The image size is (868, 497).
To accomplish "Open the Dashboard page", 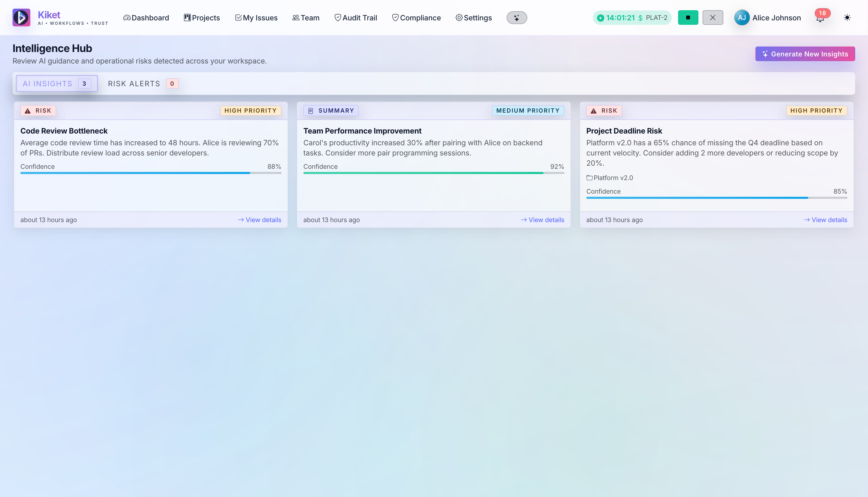I will [x=146, y=18].
